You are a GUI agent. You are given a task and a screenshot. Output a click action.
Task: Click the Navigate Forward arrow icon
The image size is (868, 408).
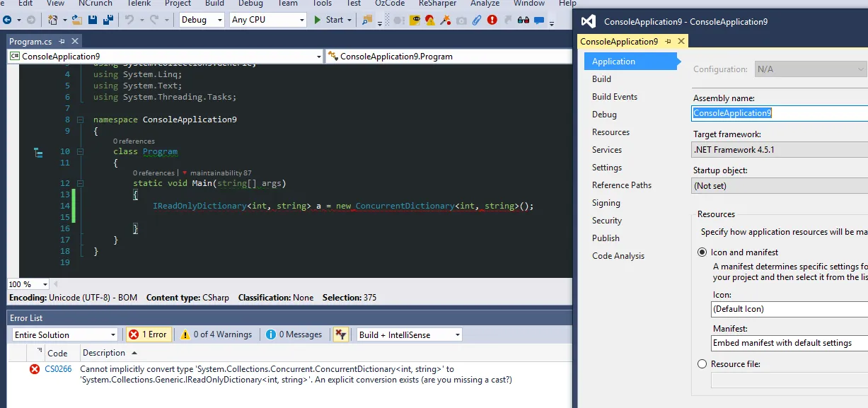[30, 20]
